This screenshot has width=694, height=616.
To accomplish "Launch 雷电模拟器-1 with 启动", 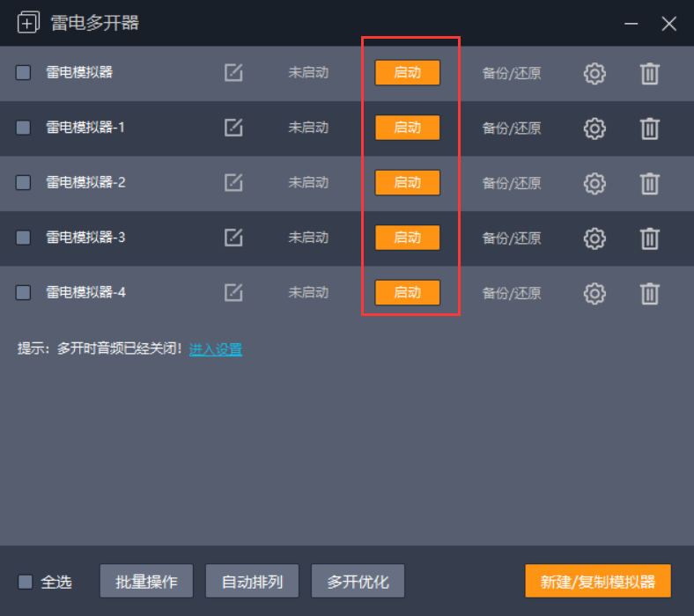I will 407,128.
